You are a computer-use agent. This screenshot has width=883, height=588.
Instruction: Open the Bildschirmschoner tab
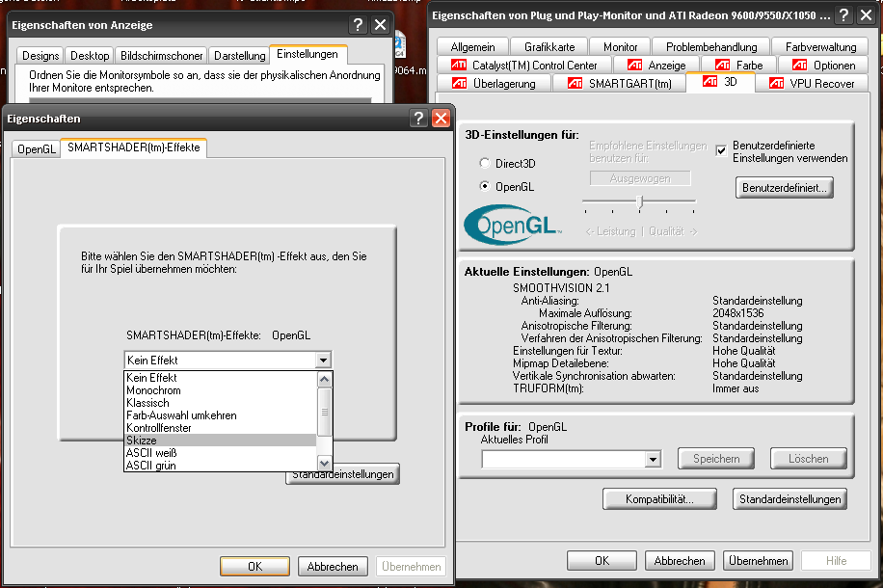(x=161, y=55)
